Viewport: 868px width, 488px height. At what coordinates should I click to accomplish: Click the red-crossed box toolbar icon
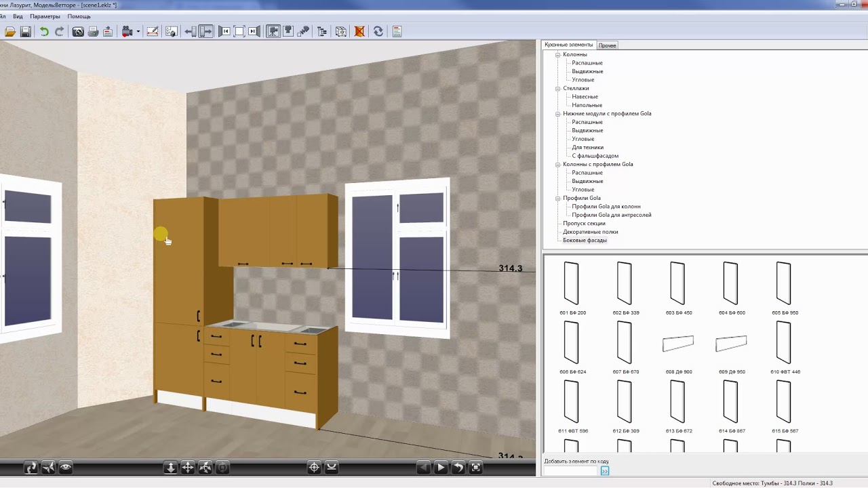click(359, 31)
